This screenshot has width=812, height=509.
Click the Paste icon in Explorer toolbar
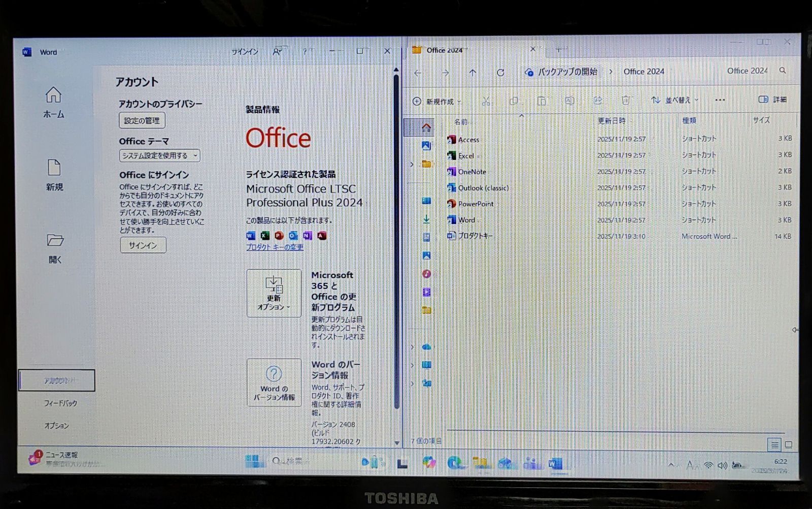click(x=542, y=101)
